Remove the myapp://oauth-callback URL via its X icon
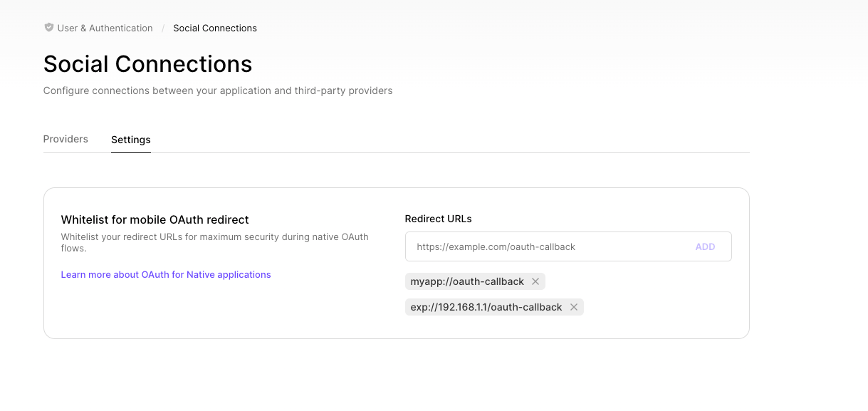 pos(535,281)
